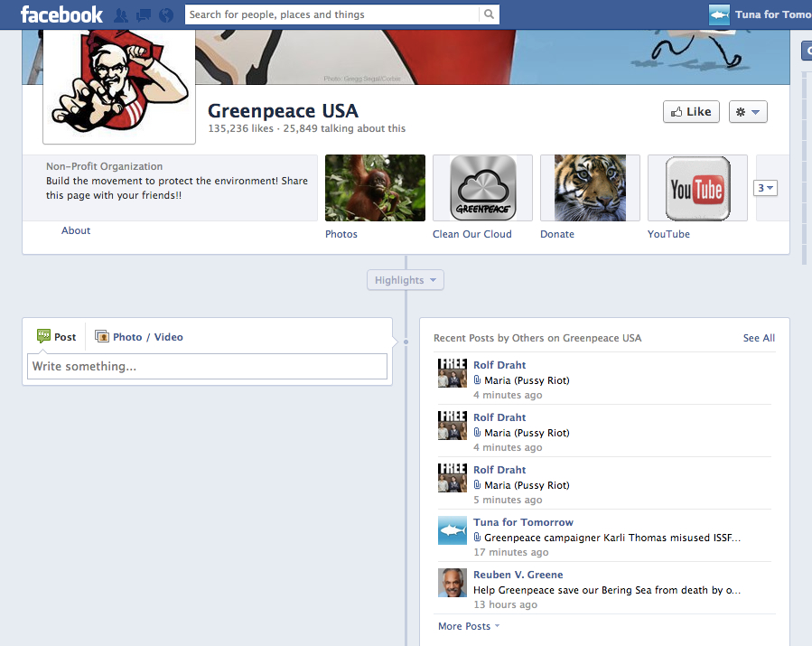This screenshot has width=812, height=646.
Task: Click Recent Posts by Others heading
Action: [537, 338]
